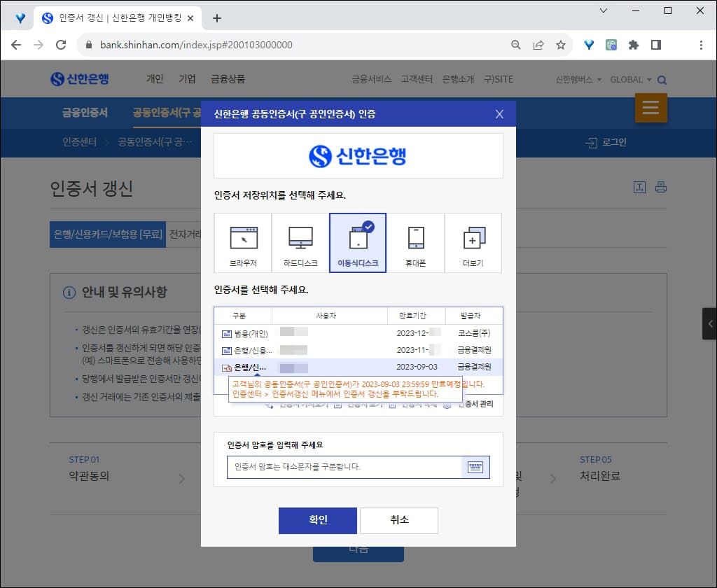Open the GLOBAL language dropdown
Viewport: 717px width, 588px height.
pos(628,80)
